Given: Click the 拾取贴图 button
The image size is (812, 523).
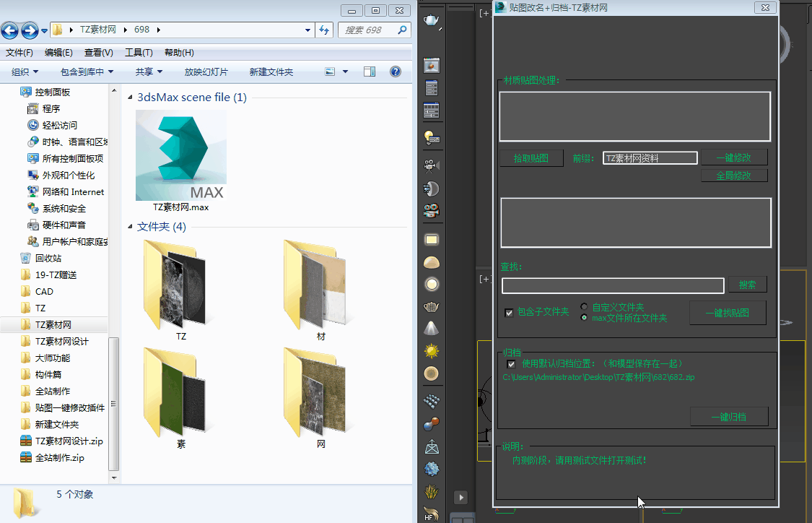Looking at the screenshot, I should click(x=531, y=158).
